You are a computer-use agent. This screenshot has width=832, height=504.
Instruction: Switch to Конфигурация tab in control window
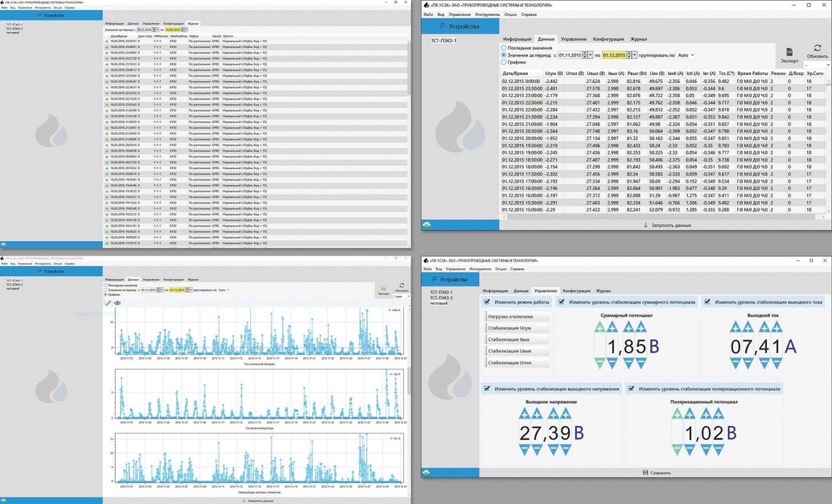pos(576,291)
